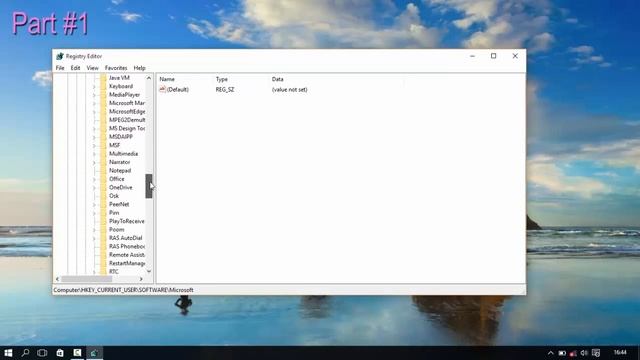Click the tree vertical scrollbar thumb
Viewport: 640px width, 360px height.
click(149, 186)
